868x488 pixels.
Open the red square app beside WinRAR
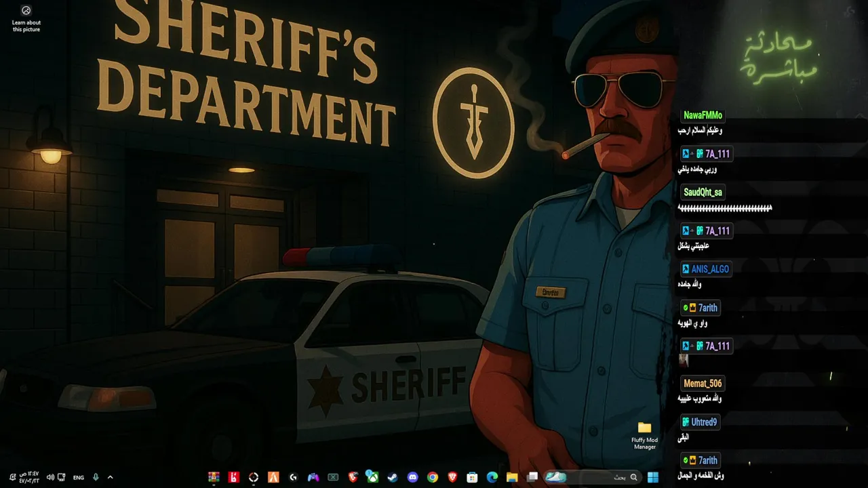(234, 477)
